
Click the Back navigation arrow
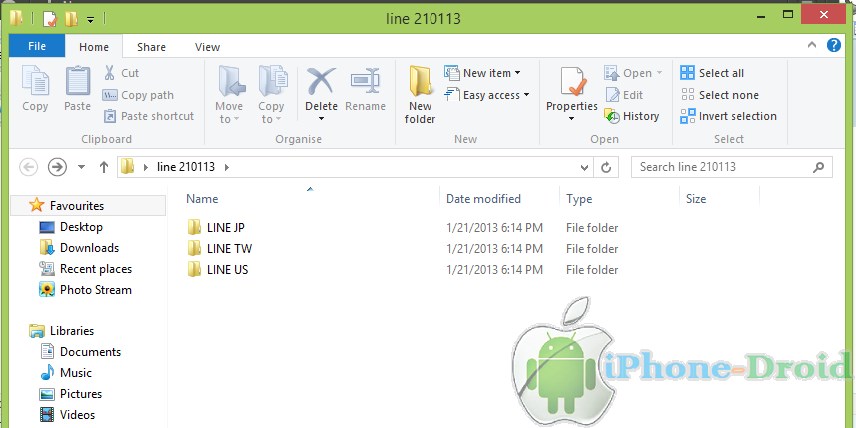[29, 167]
